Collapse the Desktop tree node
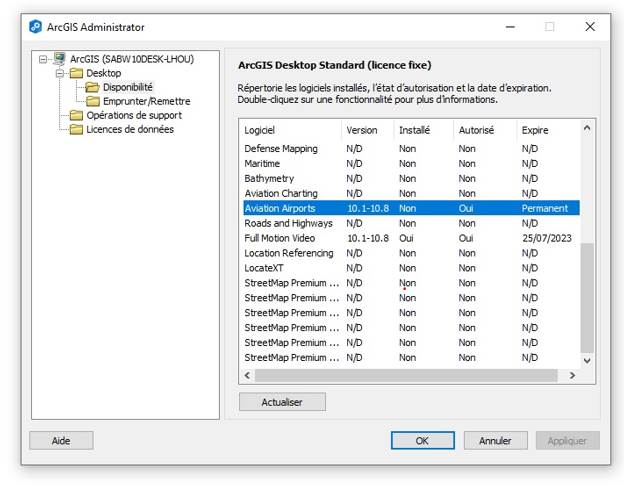The image size is (624, 485). tap(60, 73)
